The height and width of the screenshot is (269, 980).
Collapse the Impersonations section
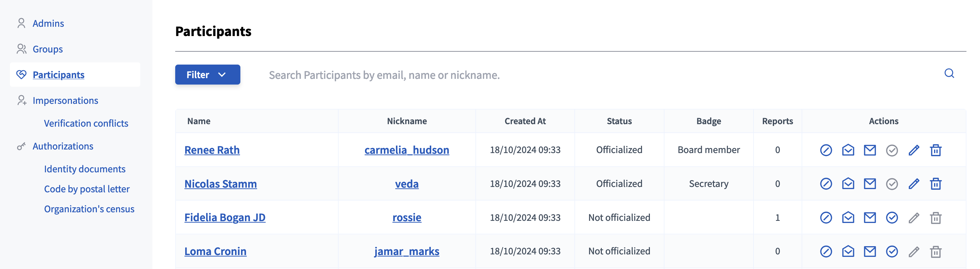[66, 100]
